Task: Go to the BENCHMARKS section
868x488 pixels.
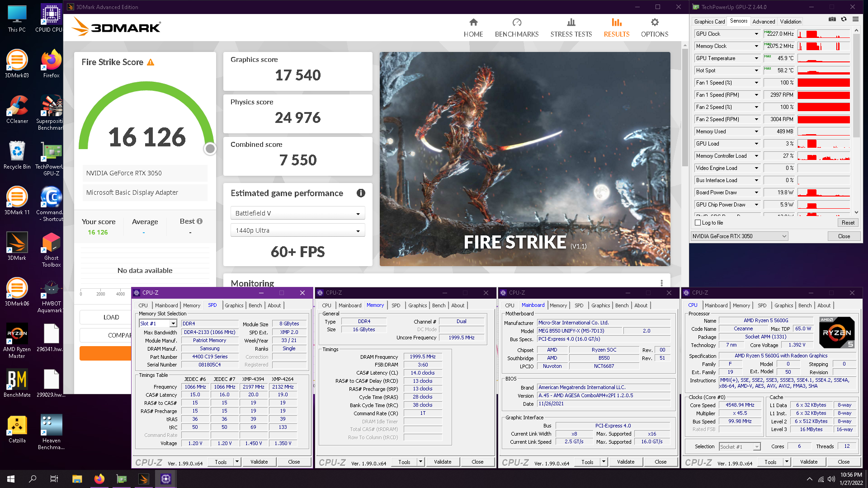Action: click(x=517, y=28)
